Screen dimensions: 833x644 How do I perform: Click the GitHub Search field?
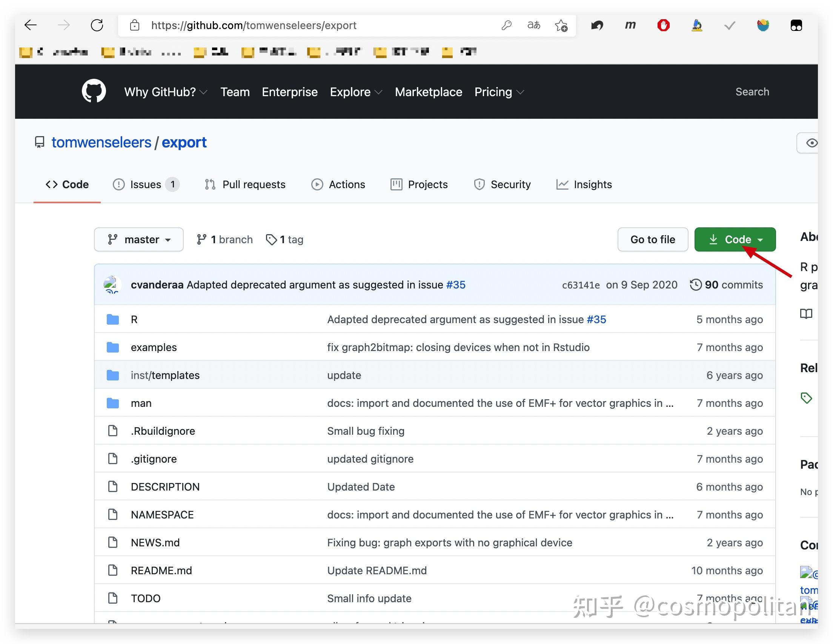pyautogui.click(x=752, y=92)
